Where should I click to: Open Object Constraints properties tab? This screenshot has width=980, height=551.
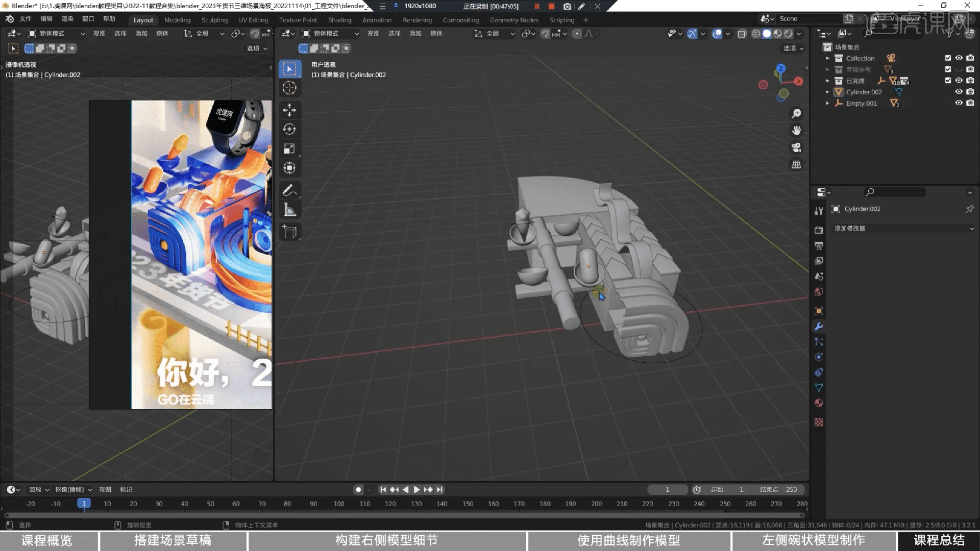tap(819, 372)
